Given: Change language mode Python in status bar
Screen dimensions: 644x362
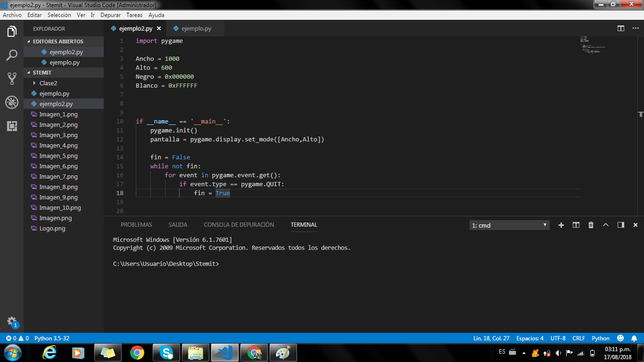Looking at the screenshot, I should [601, 338].
